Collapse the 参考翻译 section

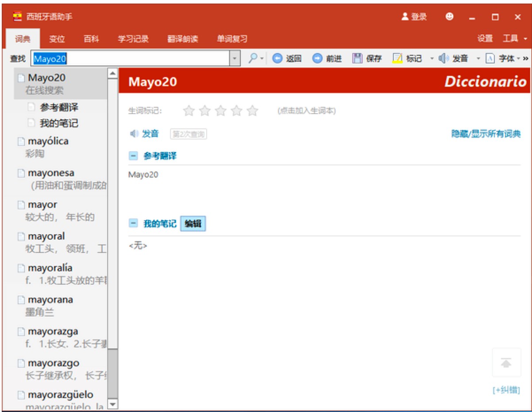pos(133,156)
